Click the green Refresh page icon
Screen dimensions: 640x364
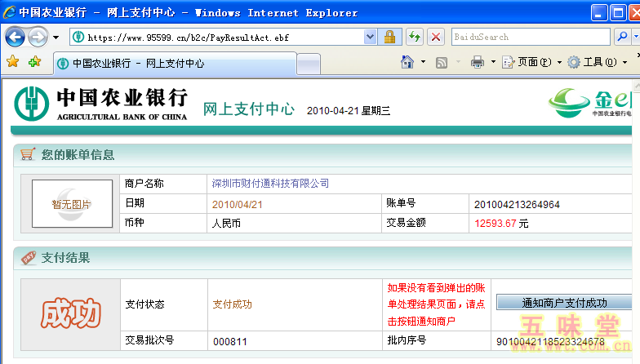click(x=414, y=37)
